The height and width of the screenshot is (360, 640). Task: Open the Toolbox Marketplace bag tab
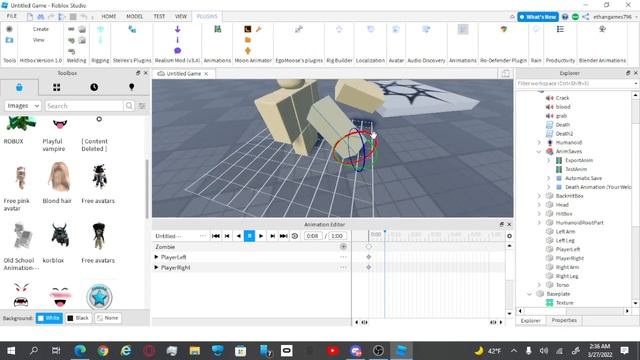pos(19,87)
